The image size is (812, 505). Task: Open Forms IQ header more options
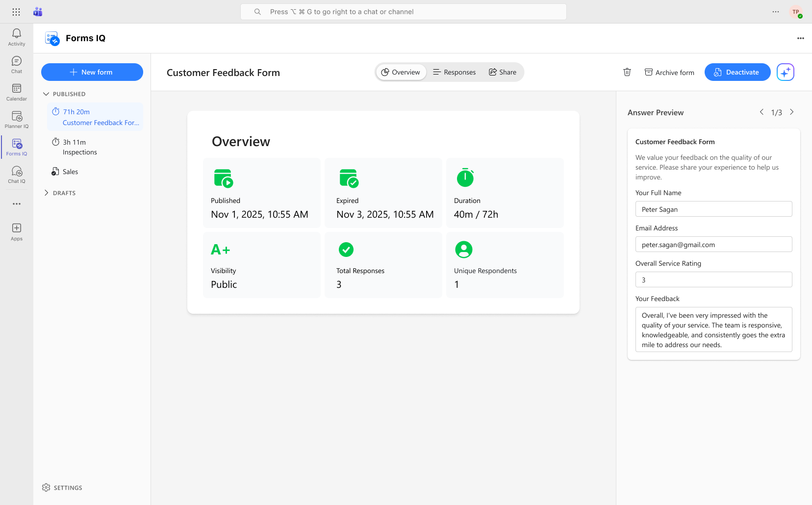pyautogui.click(x=801, y=38)
